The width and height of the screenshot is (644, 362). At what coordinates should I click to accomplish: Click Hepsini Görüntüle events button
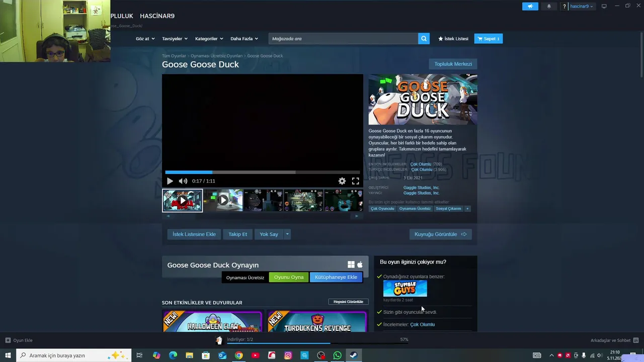[348, 302]
